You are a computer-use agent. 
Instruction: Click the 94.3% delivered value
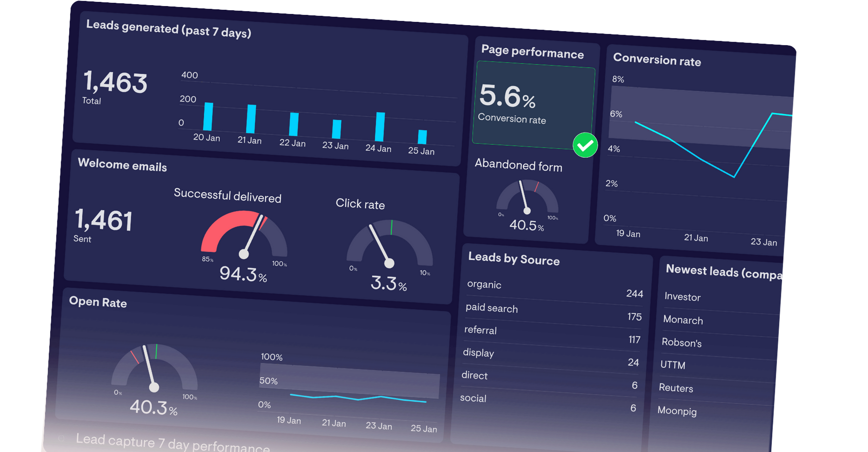243,274
